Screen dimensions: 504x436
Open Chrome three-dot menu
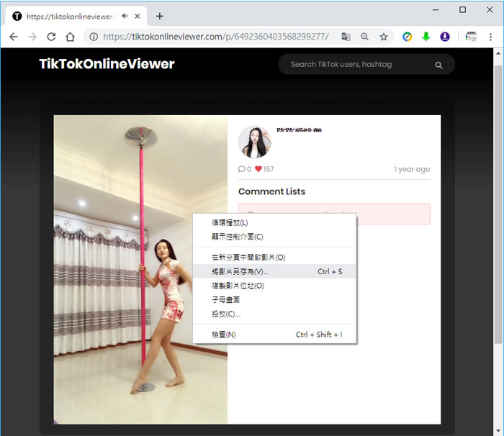(x=490, y=37)
